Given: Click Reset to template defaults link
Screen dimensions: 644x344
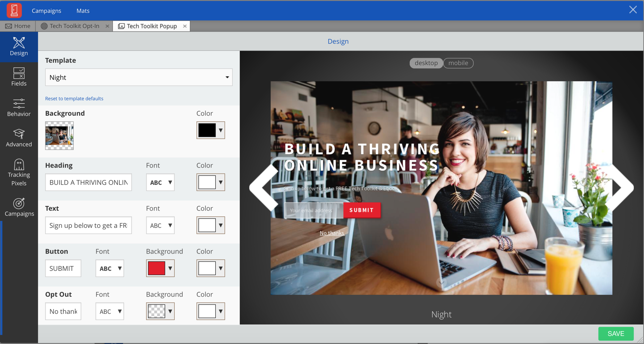Looking at the screenshot, I should [x=74, y=99].
